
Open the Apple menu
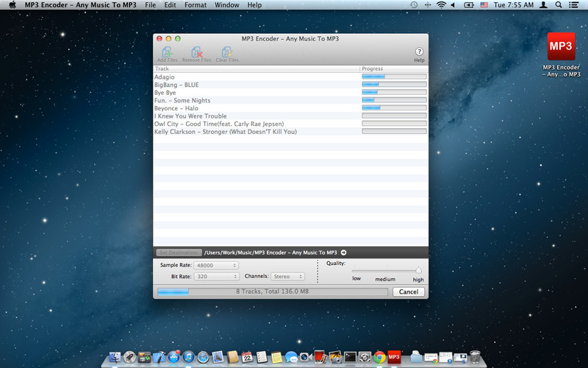click(12, 5)
